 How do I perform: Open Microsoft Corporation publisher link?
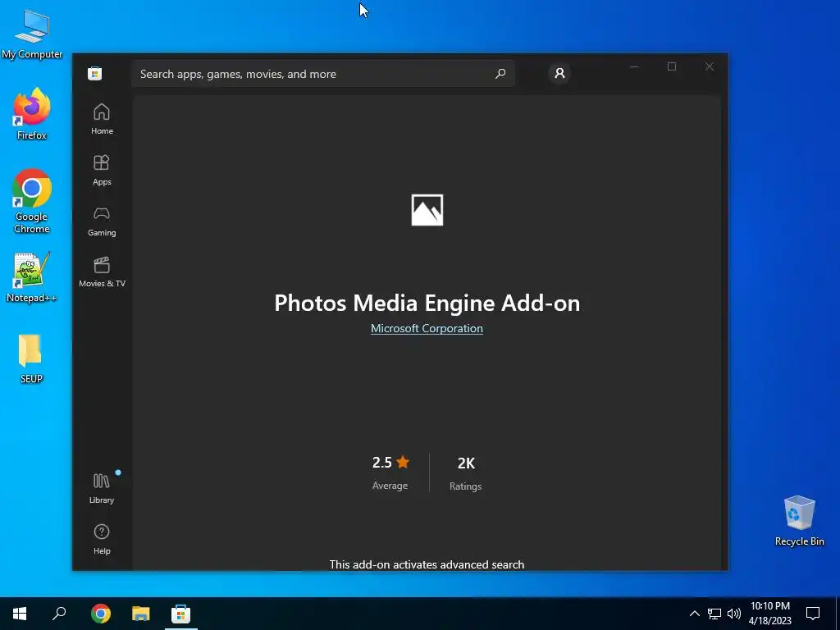(x=427, y=328)
